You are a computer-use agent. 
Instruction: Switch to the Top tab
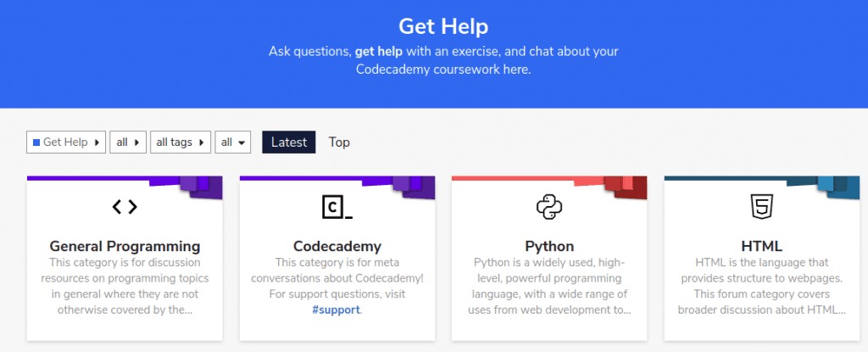[339, 142]
